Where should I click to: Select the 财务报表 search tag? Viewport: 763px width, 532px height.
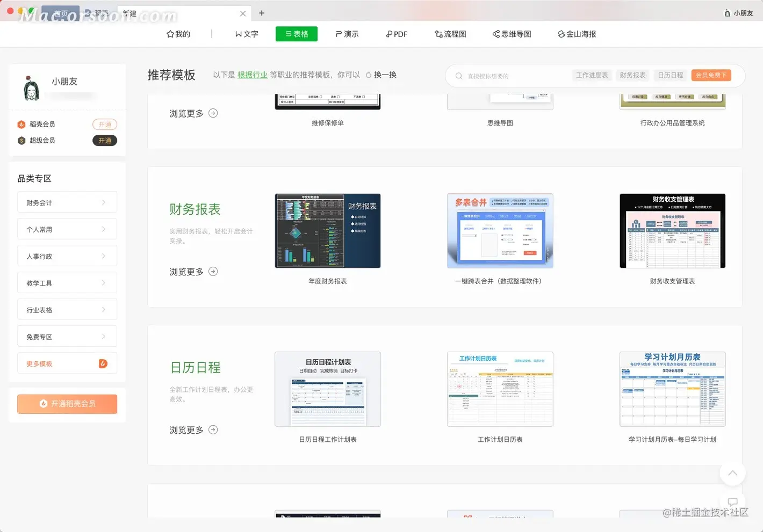tap(632, 75)
